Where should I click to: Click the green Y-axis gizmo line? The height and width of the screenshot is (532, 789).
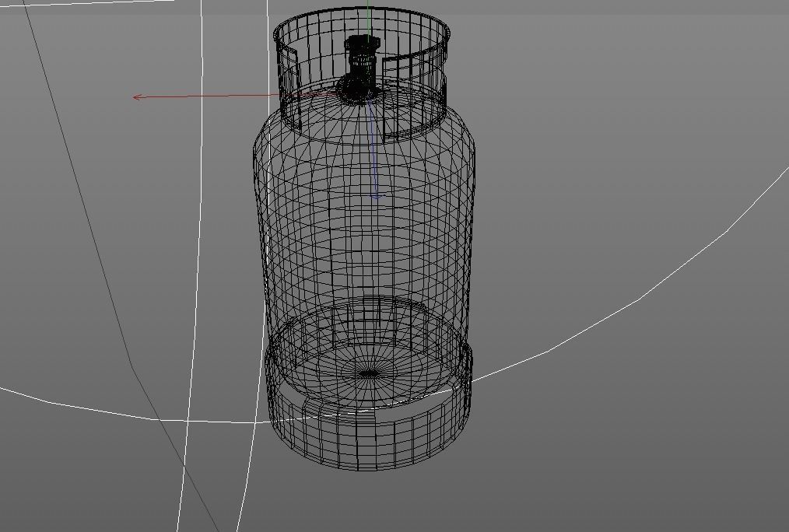[369, 20]
